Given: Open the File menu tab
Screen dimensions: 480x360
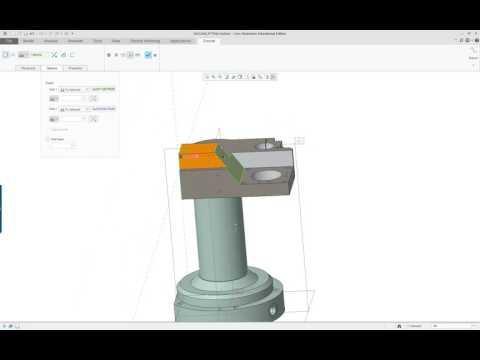Looking at the screenshot, I should pos(9,41).
